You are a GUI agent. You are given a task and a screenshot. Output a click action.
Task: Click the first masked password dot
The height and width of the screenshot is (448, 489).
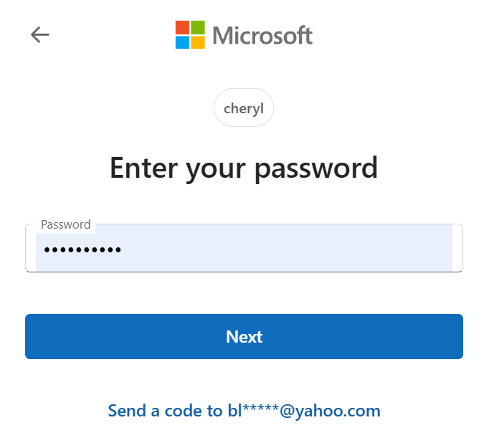(47, 249)
